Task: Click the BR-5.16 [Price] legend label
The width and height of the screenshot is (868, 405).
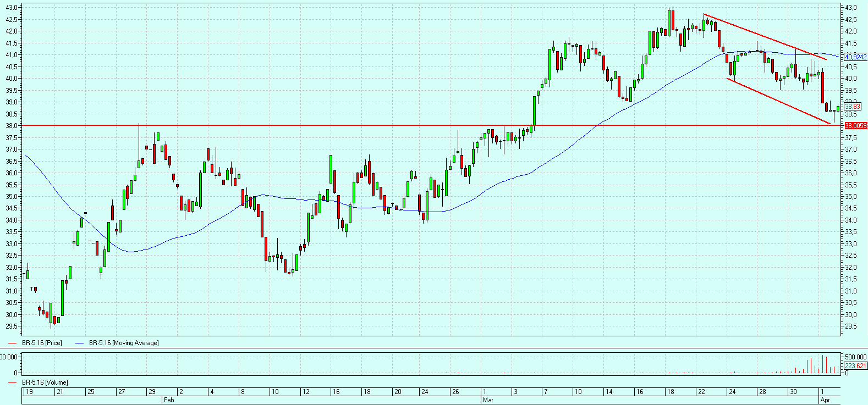Action: click(42, 343)
